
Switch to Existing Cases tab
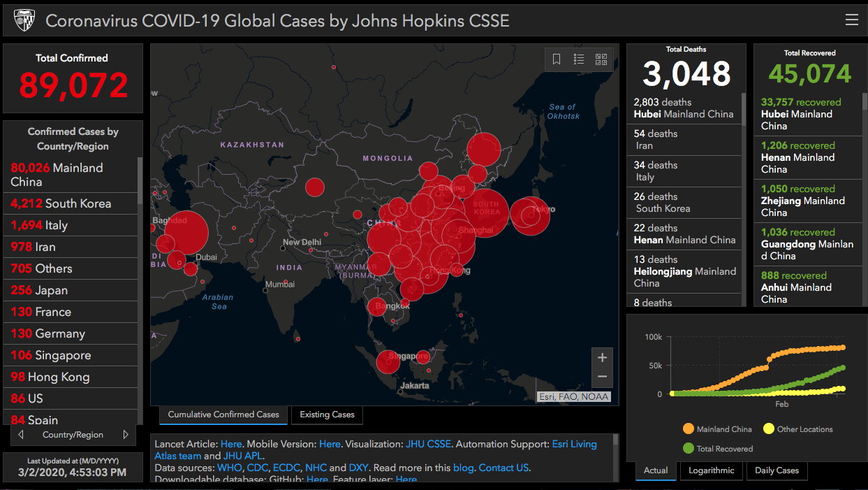pyautogui.click(x=327, y=415)
